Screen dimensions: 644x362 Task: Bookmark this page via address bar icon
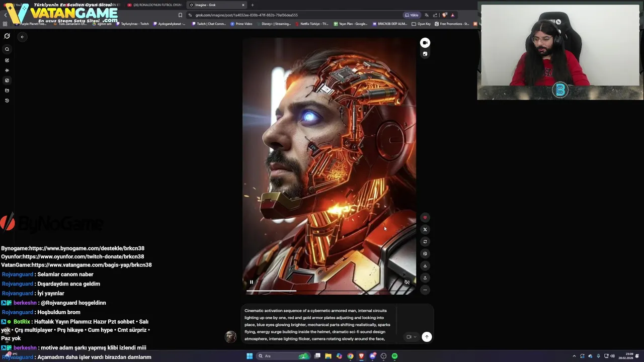(x=181, y=15)
